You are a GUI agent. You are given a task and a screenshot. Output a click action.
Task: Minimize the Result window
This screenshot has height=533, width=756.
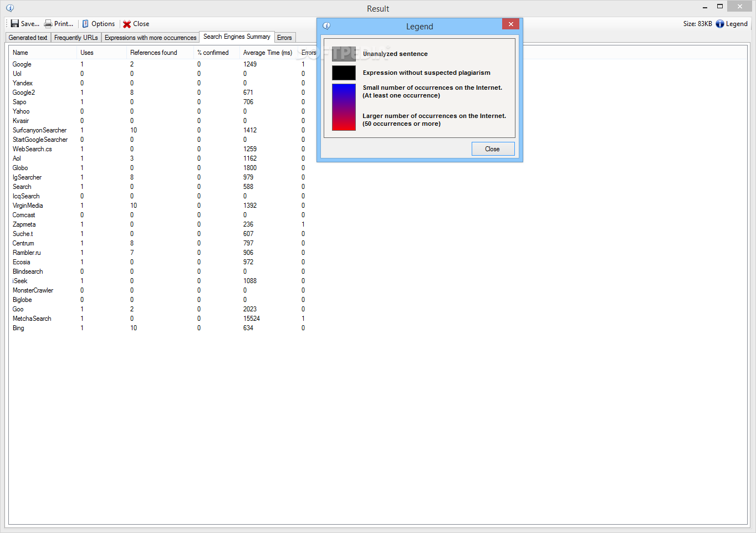pos(705,7)
